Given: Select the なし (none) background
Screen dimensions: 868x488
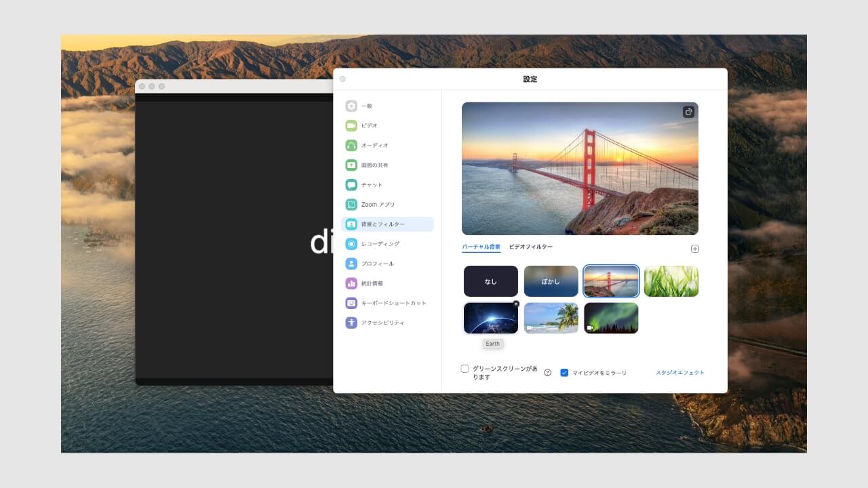Looking at the screenshot, I should [491, 281].
